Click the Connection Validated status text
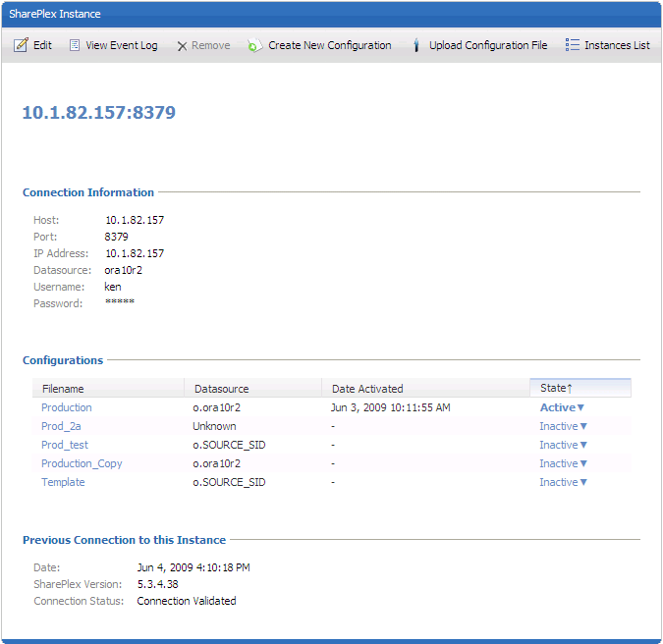 [x=187, y=601]
